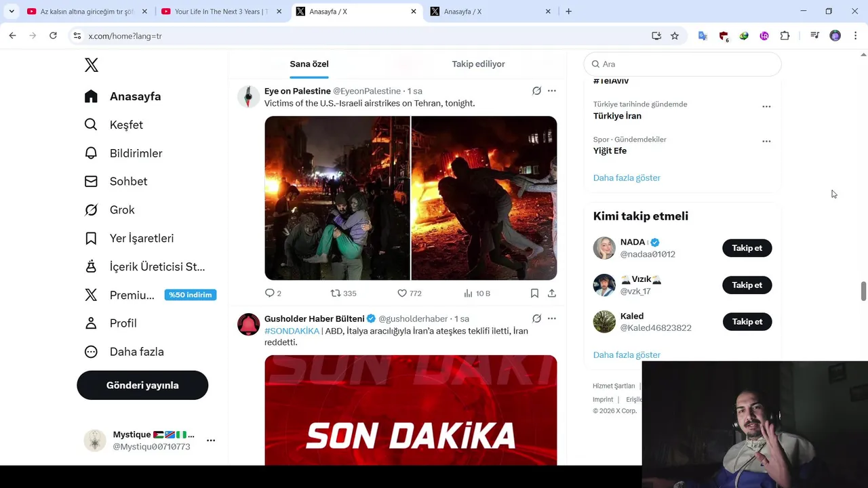Reply to Eye on Palestine post
The height and width of the screenshot is (488, 868).
click(x=273, y=293)
